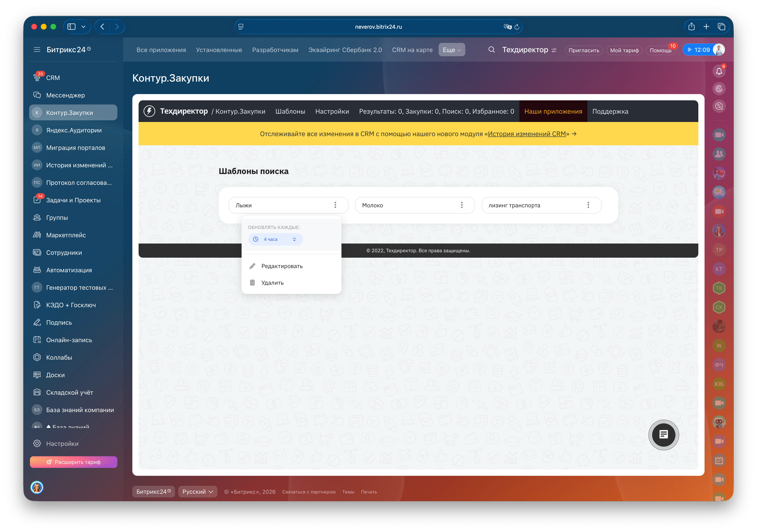Viewport: 757px width, 532px height.
Task: Open the Установленные apps tab
Action: click(x=219, y=50)
